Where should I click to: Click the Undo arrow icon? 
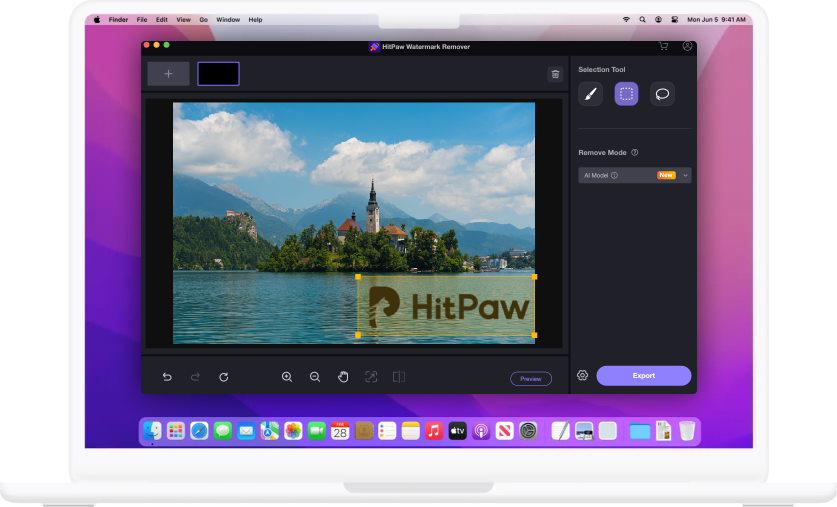pos(167,377)
